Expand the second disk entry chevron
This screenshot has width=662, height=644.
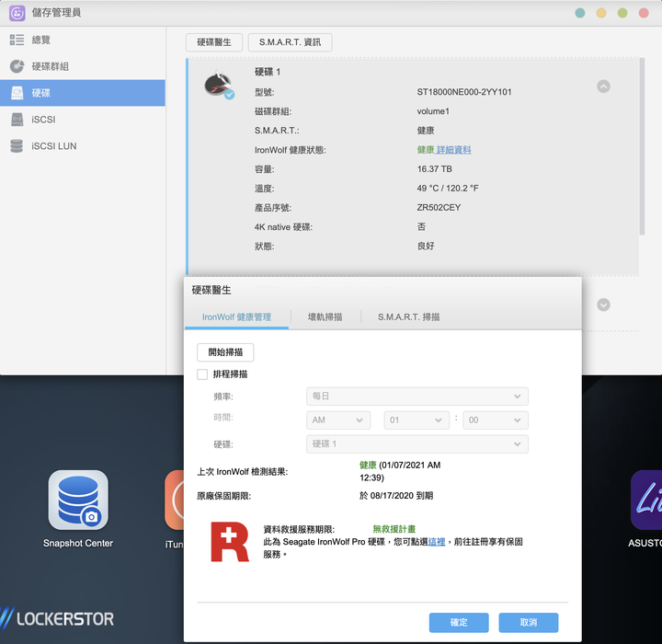603,305
